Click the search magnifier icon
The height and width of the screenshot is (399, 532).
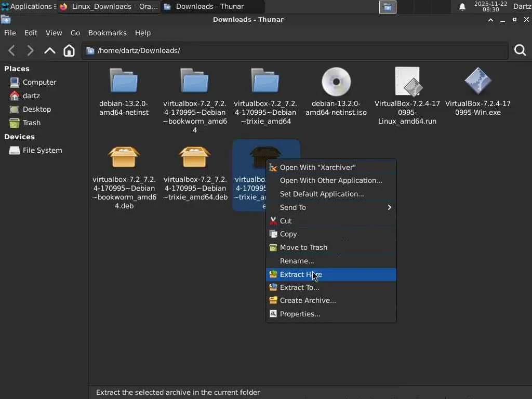tap(520, 50)
